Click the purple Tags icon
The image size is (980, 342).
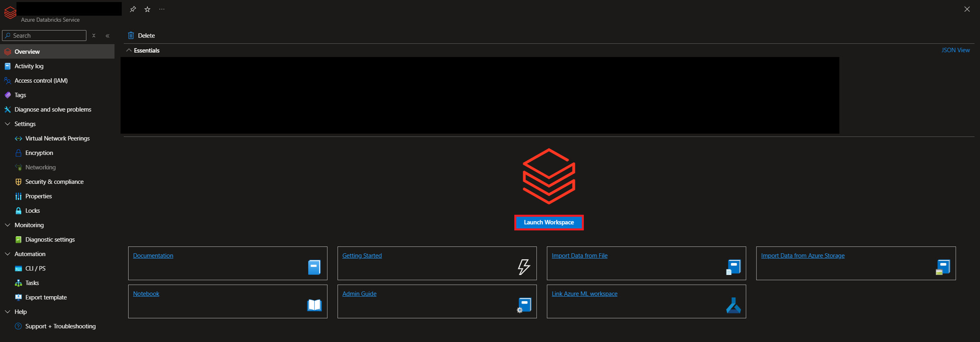8,95
